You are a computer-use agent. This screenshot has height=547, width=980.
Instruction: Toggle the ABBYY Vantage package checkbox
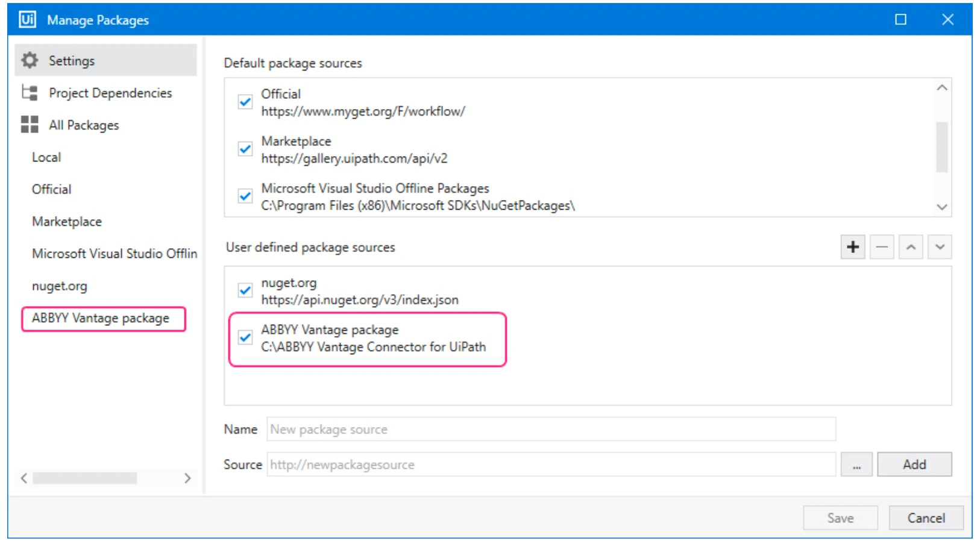[x=244, y=339]
